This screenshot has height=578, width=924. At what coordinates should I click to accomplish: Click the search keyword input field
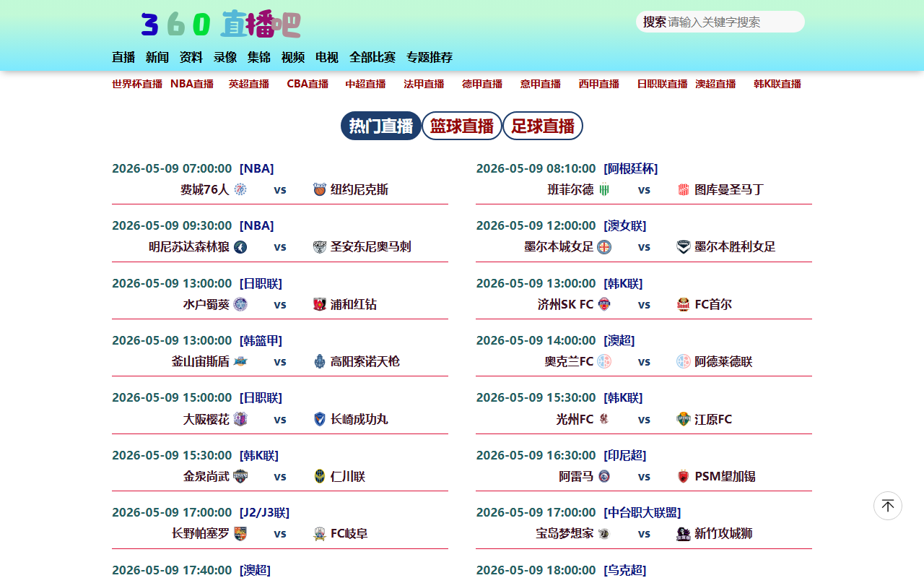point(733,22)
